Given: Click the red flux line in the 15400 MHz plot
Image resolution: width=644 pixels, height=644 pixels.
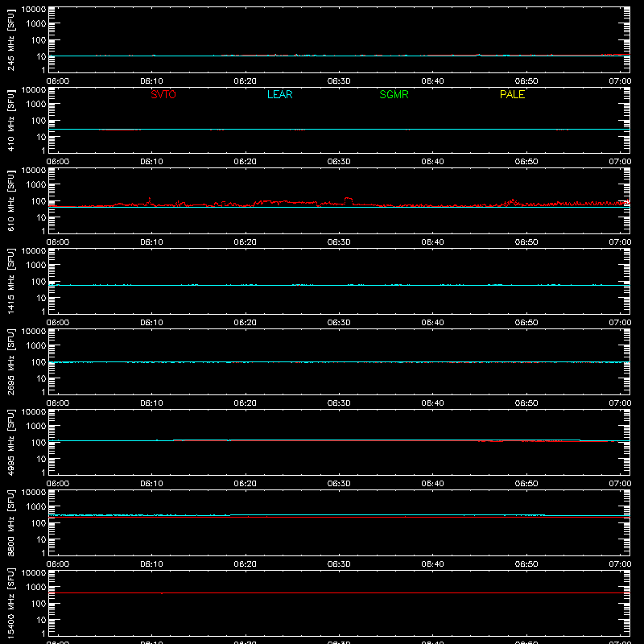Looking at the screenshot, I should pos(339,592).
